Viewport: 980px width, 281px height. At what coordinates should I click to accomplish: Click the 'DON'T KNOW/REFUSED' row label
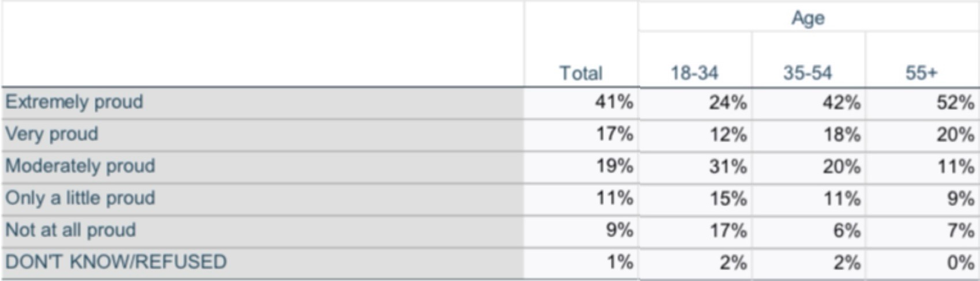click(x=116, y=262)
